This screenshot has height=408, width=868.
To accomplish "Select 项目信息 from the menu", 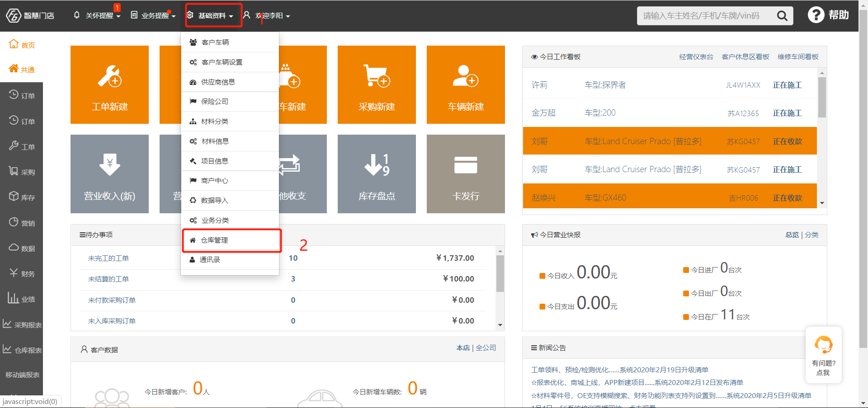I will tap(230, 161).
